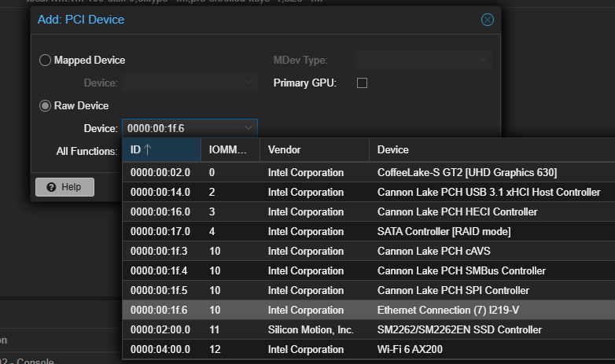Sort by the IOMMU group column header

click(x=229, y=149)
